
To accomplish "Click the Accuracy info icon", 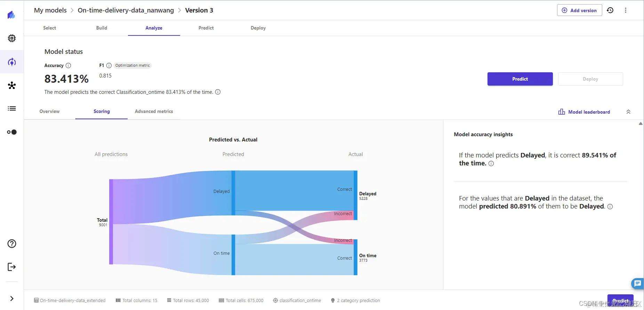I will pyautogui.click(x=69, y=65).
